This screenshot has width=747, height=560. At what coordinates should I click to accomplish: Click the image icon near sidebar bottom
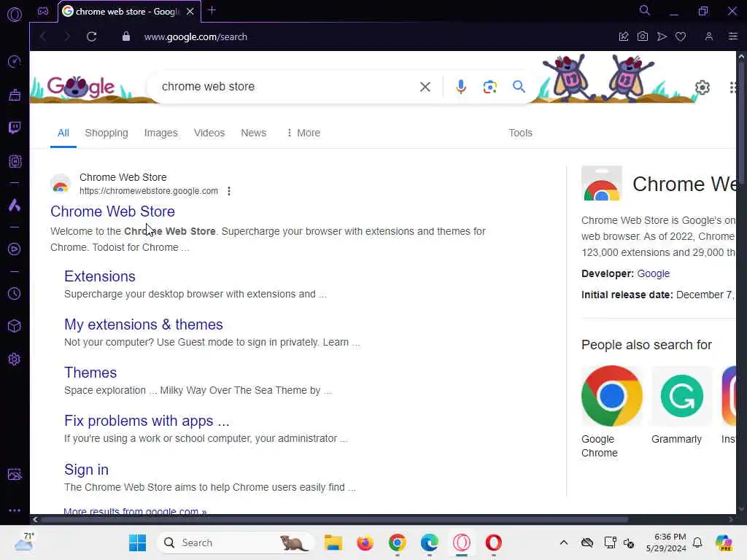coord(15,474)
